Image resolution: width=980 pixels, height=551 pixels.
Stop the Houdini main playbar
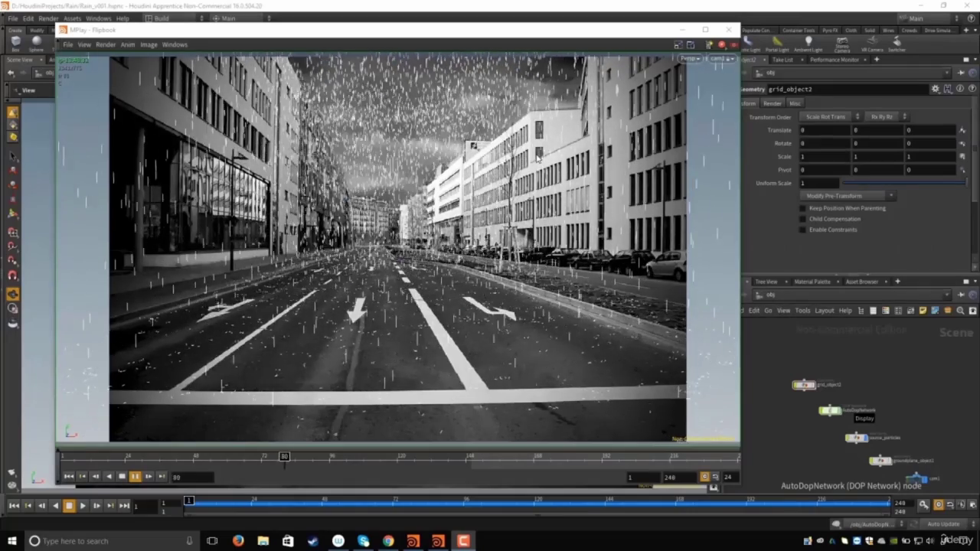pyautogui.click(x=69, y=505)
